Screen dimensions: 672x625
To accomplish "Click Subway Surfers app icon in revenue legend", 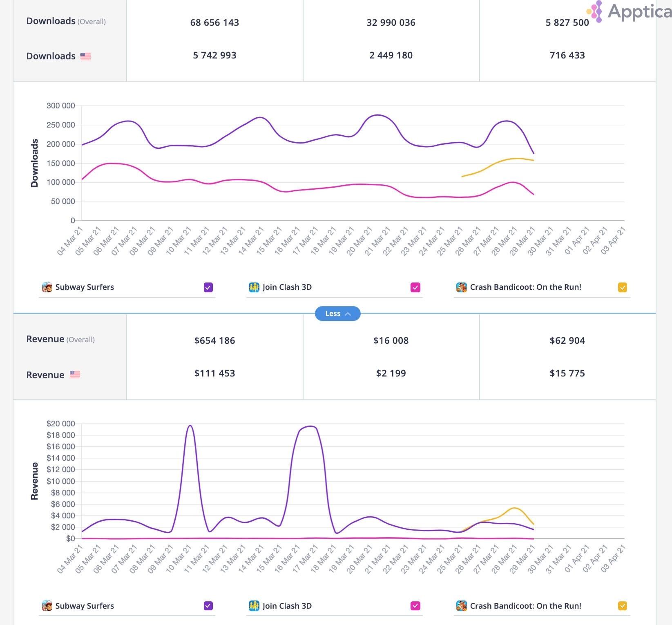I will click(47, 606).
